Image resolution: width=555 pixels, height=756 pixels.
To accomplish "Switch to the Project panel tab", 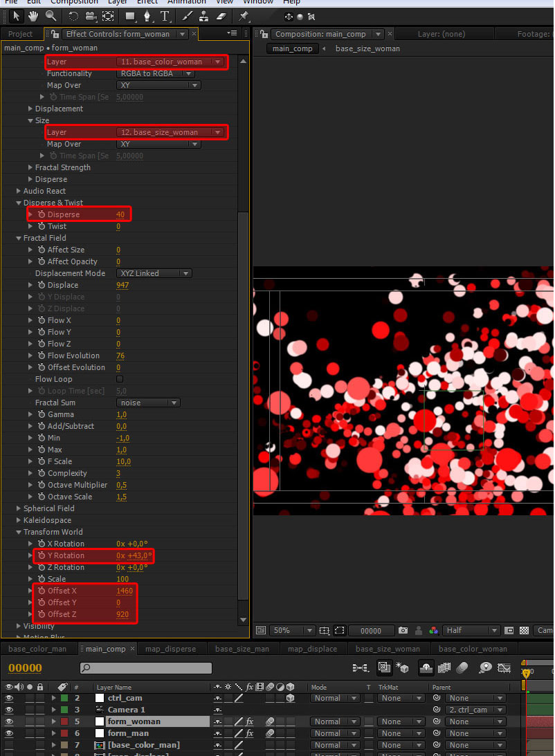I will tap(20, 34).
